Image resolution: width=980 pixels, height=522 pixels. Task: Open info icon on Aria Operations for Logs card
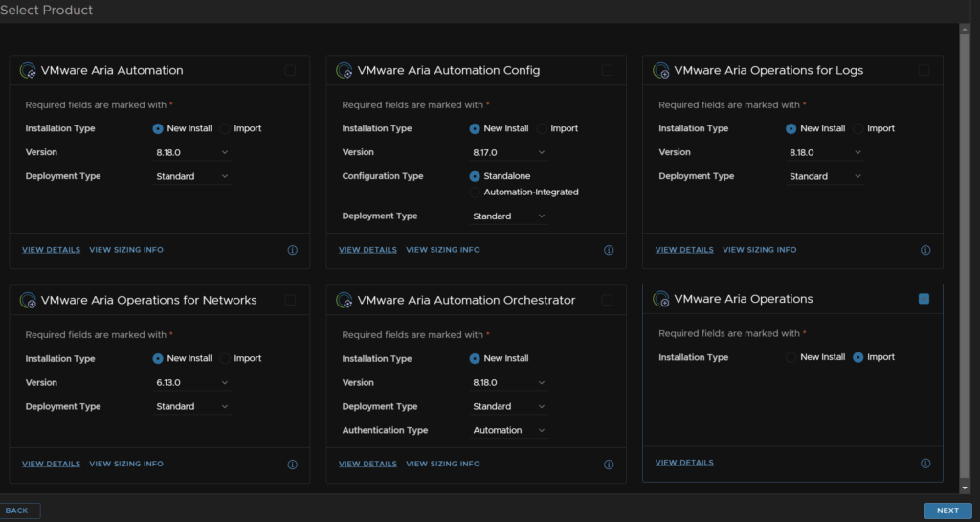tap(925, 250)
